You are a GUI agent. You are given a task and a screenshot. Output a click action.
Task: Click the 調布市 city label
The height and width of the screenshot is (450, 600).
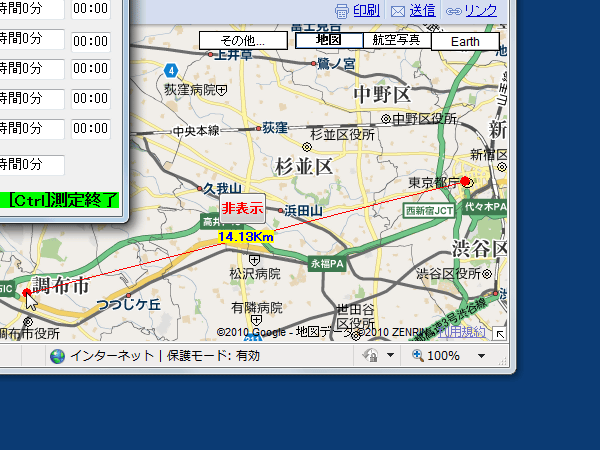pos(61,285)
